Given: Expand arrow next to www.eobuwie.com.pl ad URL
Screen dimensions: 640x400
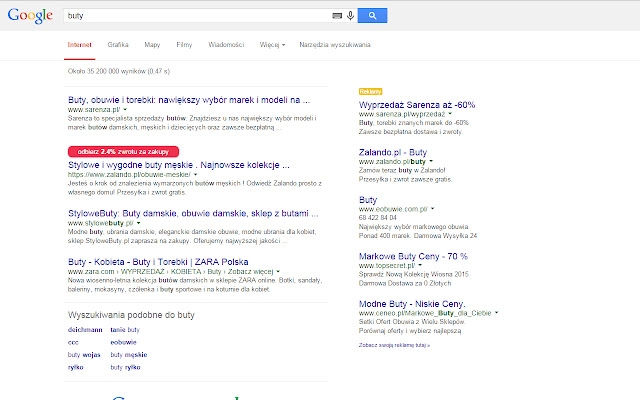Looking at the screenshot, I should [x=433, y=209].
